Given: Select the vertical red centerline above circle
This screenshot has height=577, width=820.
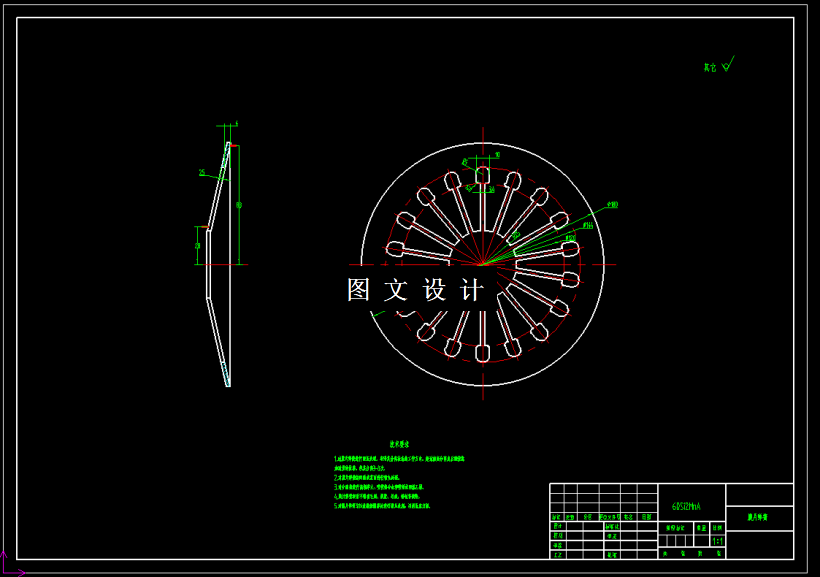Looking at the screenshot, I should 483,135.
